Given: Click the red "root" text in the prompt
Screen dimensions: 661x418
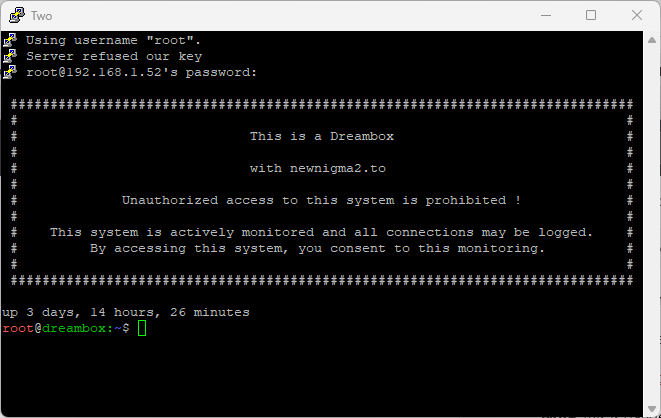Looking at the screenshot, I should click(x=18, y=328).
